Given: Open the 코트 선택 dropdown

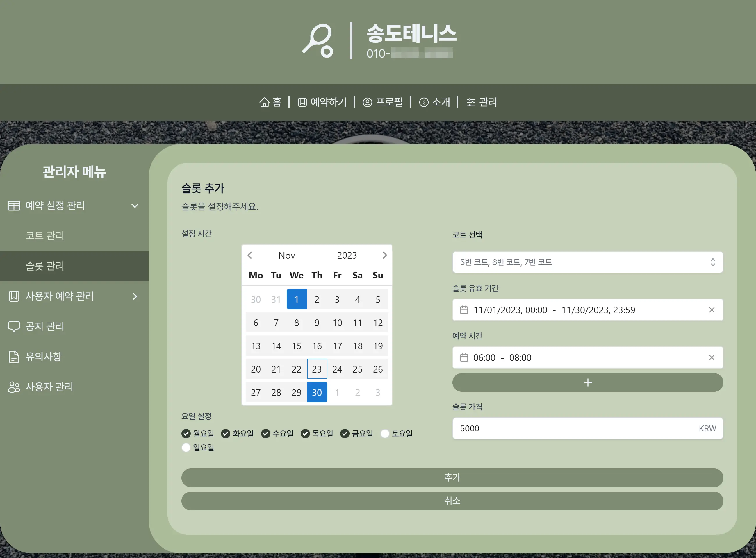Looking at the screenshot, I should tap(587, 262).
